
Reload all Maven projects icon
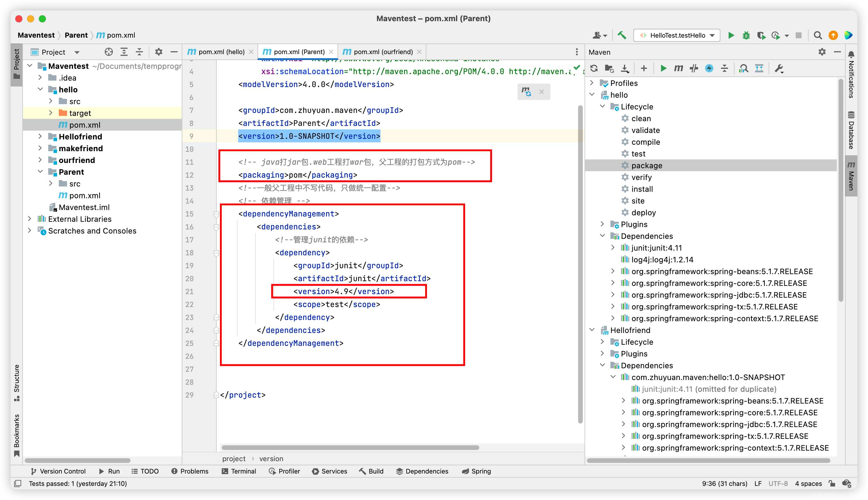coord(594,68)
